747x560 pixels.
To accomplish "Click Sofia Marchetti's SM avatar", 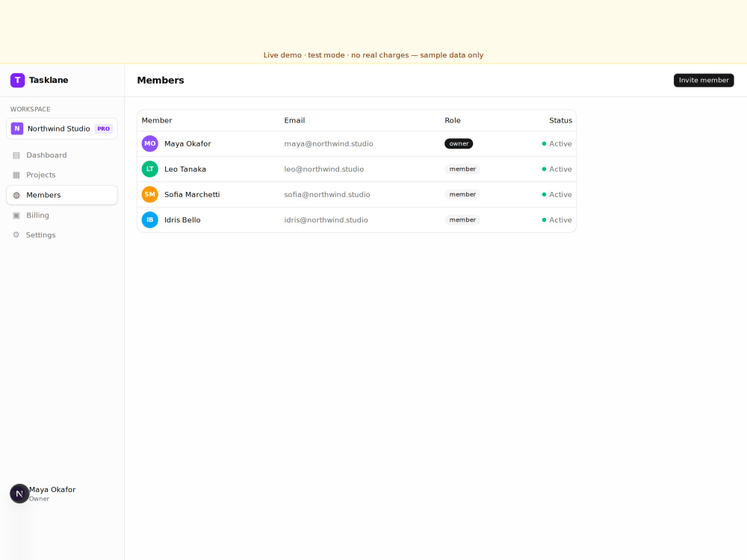I will (x=150, y=194).
